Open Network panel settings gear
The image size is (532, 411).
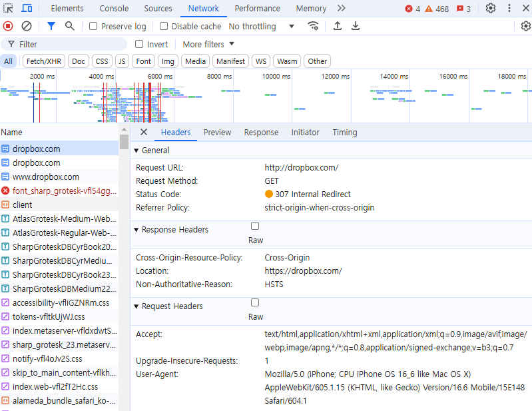coord(525,26)
